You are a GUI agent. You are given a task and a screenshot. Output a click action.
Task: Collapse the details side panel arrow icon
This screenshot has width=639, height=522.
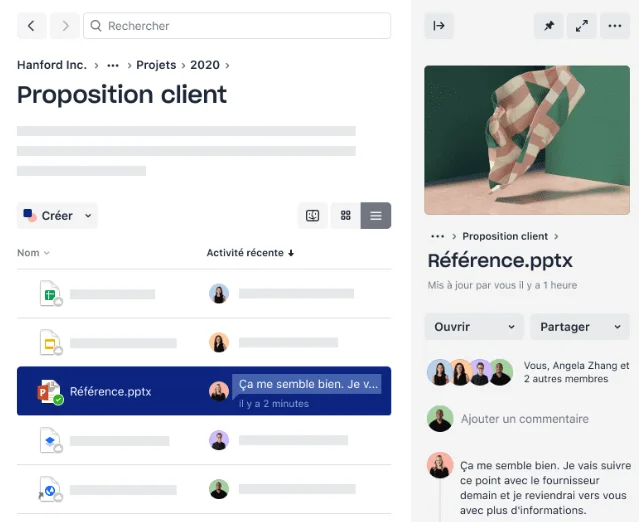(439, 26)
